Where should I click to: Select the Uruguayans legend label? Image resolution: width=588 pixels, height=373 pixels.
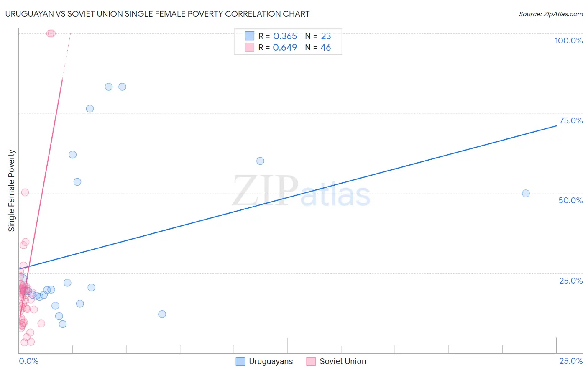click(x=271, y=361)
